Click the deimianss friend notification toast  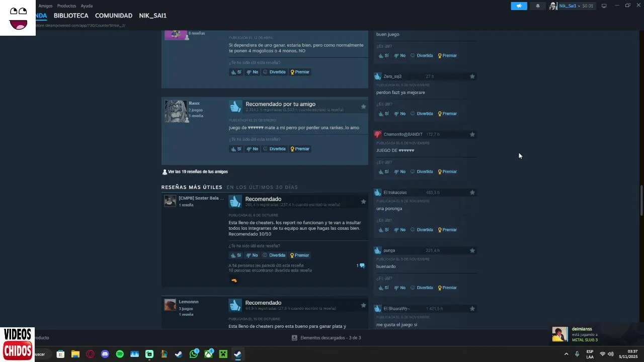click(596, 334)
